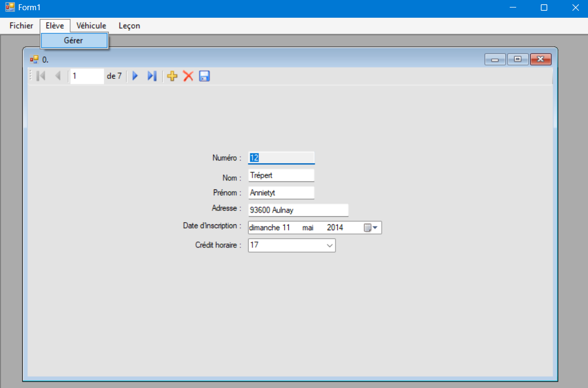Save data with the floppy disk icon
Viewport: 588px width, 388px height.
[x=204, y=76]
